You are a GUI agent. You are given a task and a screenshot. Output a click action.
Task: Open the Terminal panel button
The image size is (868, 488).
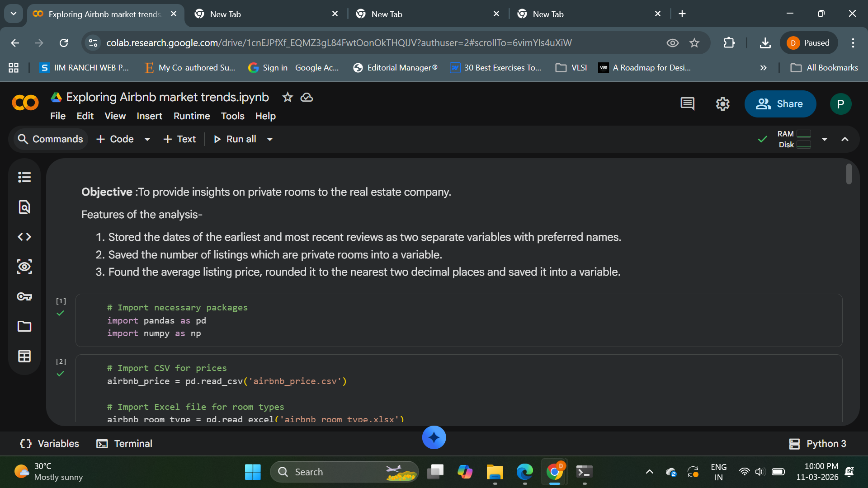pos(124,444)
